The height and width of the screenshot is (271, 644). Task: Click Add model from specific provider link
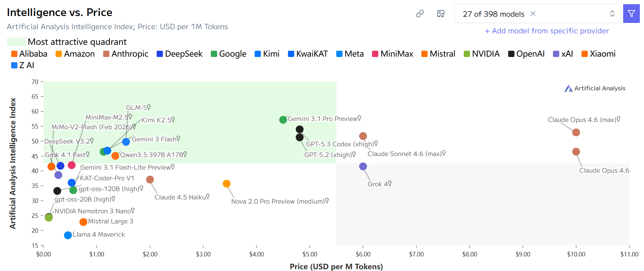547,31
